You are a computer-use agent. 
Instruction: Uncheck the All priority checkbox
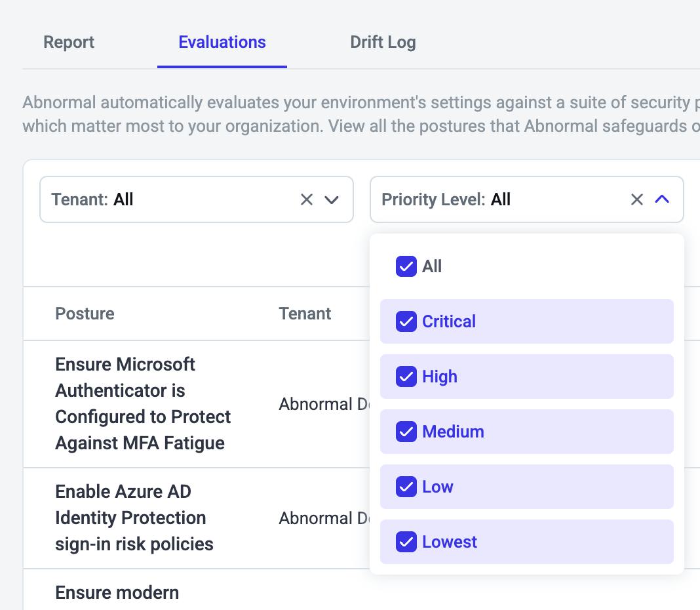[406, 266]
